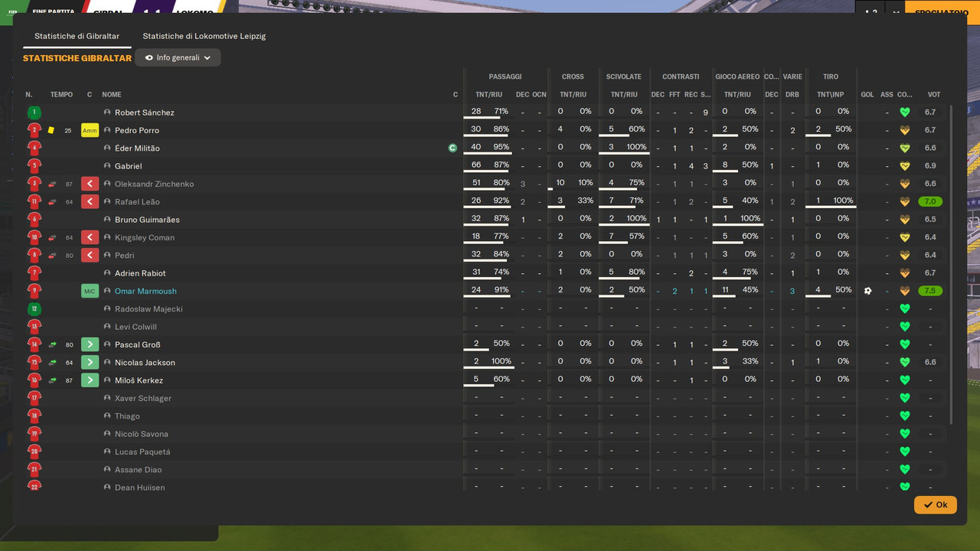This screenshot has height=551, width=980.
Task: Click Gabriel's 6.9 rating
Action: coord(930,166)
